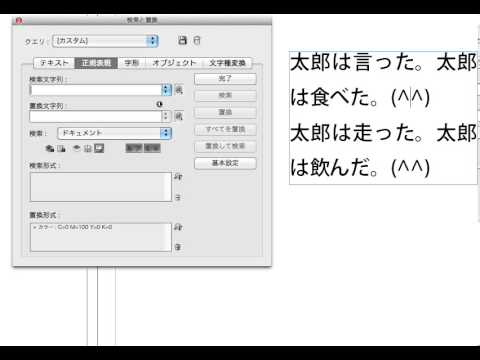Click document text line 太郎は走った。

pyautogui.click(x=357, y=132)
